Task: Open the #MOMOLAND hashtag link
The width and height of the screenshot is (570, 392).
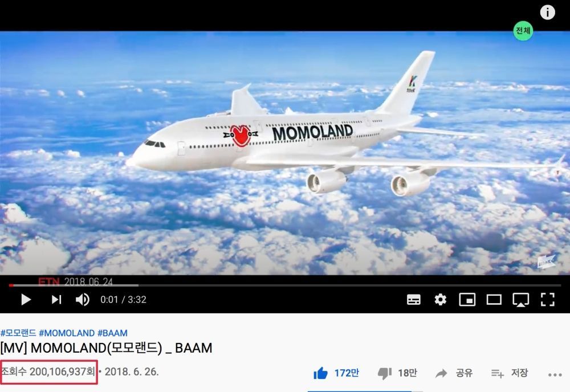Action: click(x=67, y=333)
